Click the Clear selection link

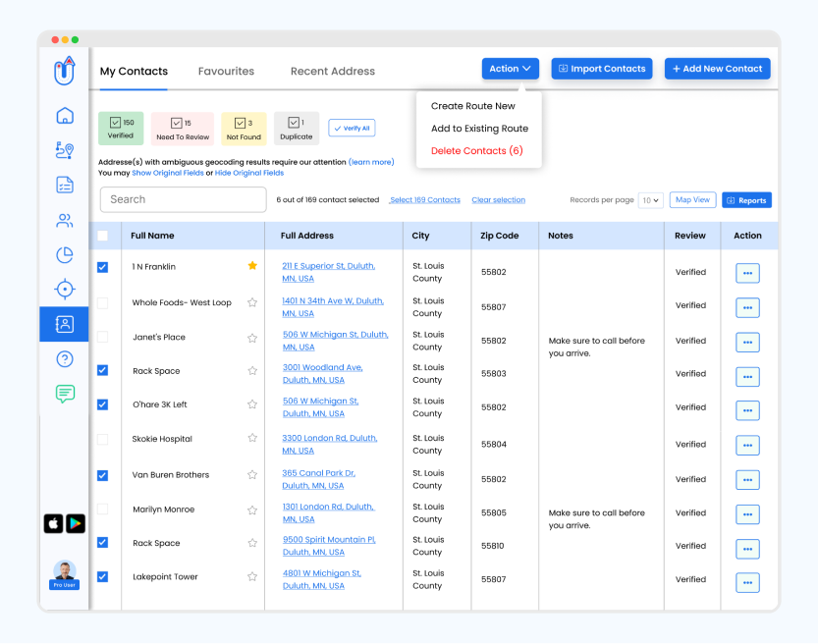498,200
